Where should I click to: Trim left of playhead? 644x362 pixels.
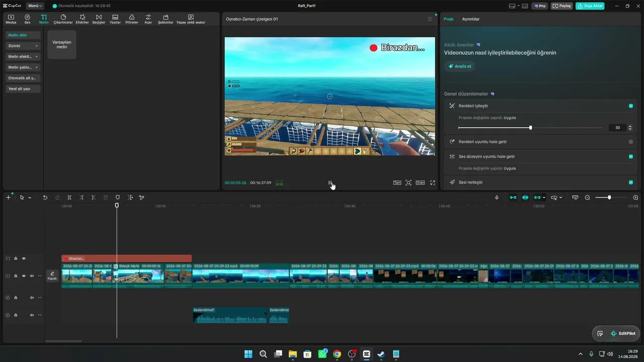coord(82,198)
